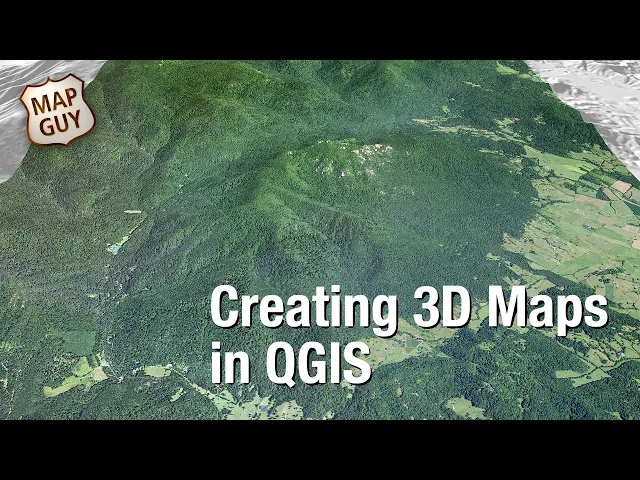
Task: Click the 'in QGIS' title line
Action: coord(291,363)
